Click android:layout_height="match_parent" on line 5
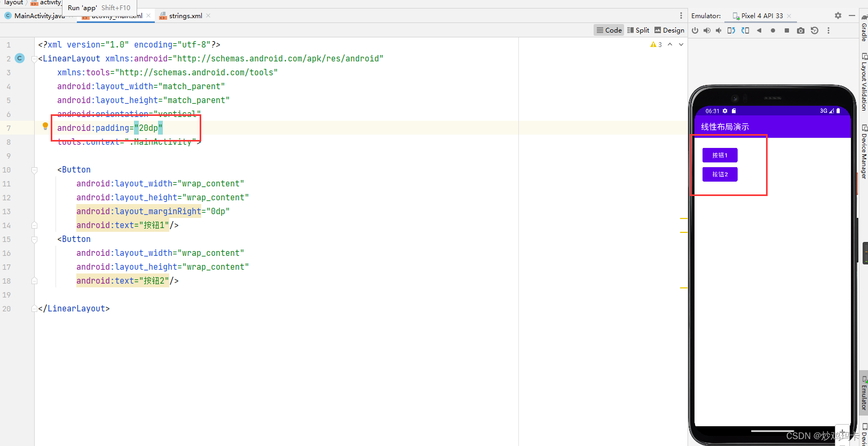 pos(144,100)
